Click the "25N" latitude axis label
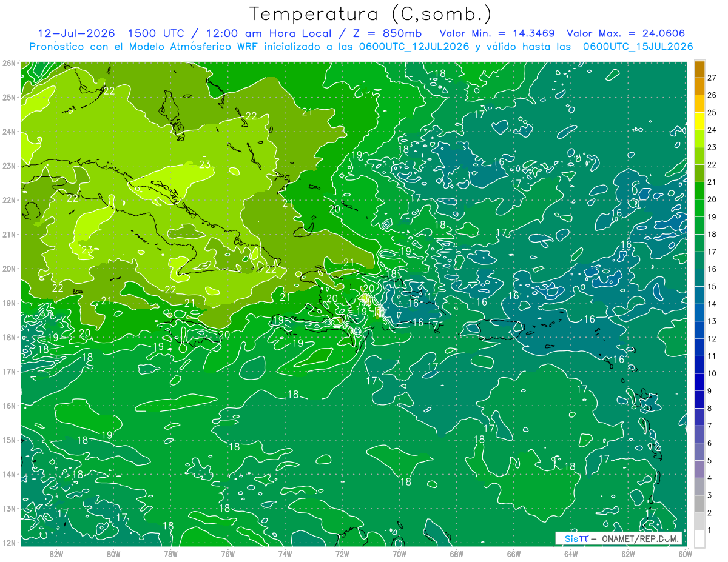728x562 pixels. (x=8, y=97)
